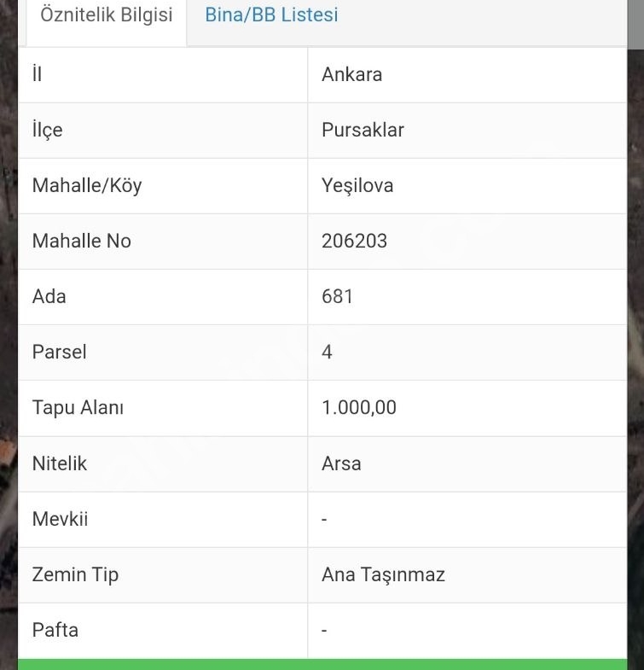Click the Ankara province value
644x670 pixels.
351,74
